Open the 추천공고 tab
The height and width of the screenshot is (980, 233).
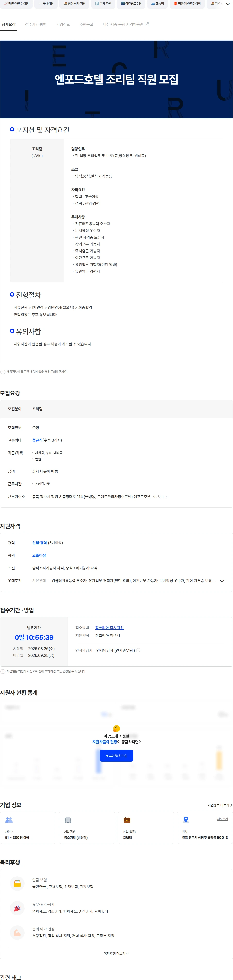pos(86,24)
